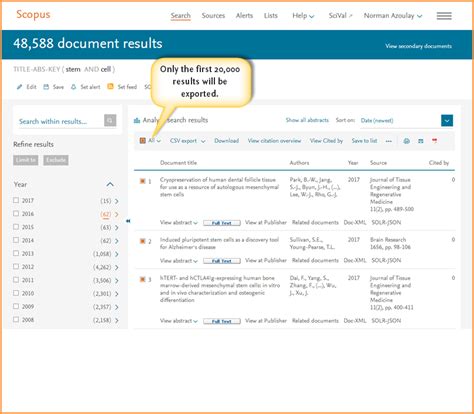Open the Help menu
Screen dimensions: 474x414
[303, 16]
